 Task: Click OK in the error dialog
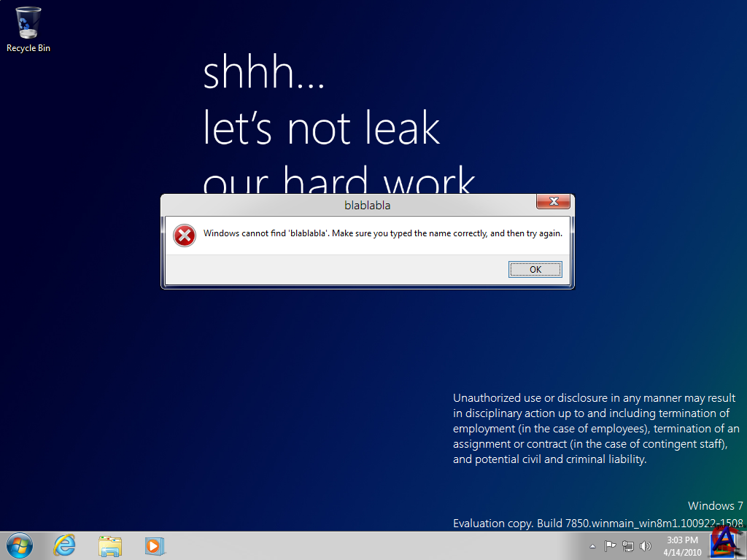[x=535, y=270]
